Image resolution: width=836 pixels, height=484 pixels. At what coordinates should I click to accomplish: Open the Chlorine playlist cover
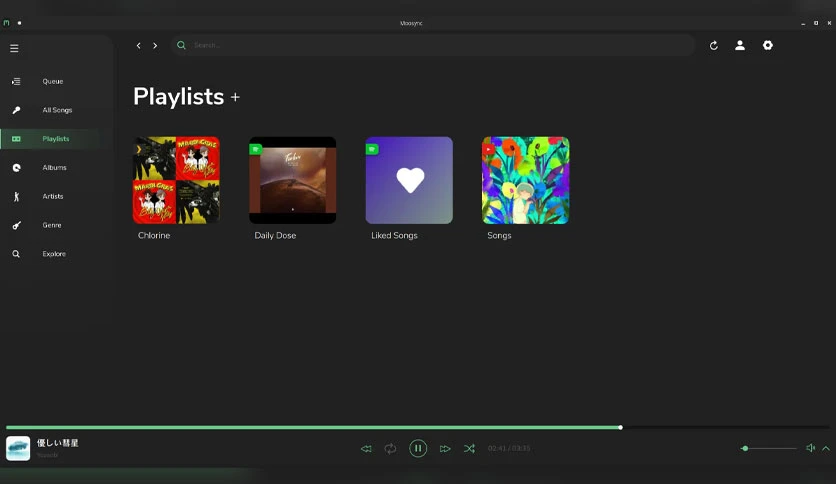176,180
